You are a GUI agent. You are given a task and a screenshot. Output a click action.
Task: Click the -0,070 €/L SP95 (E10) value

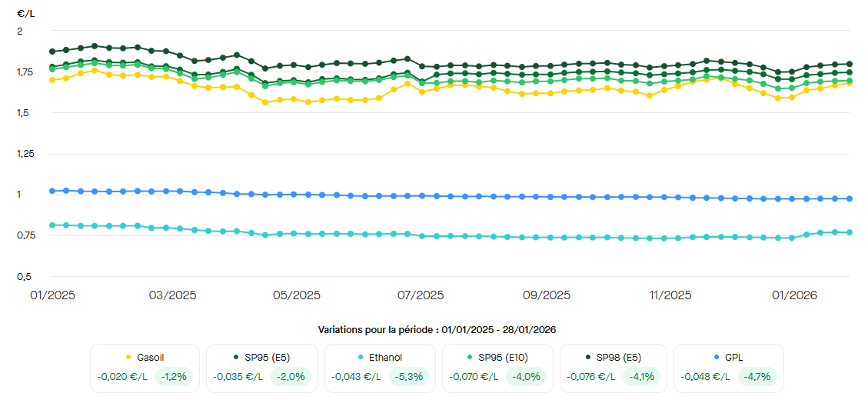(x=472, y=377)
